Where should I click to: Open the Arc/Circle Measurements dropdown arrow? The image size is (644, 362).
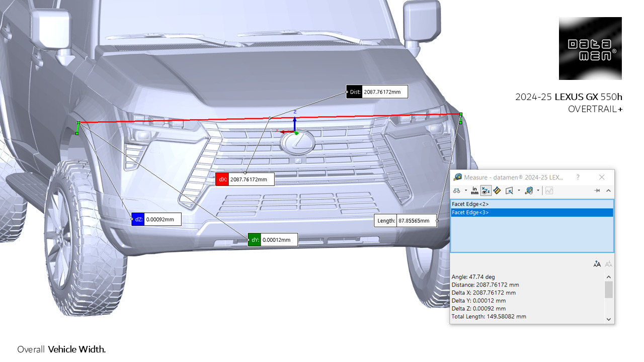[x=466, y=191]
